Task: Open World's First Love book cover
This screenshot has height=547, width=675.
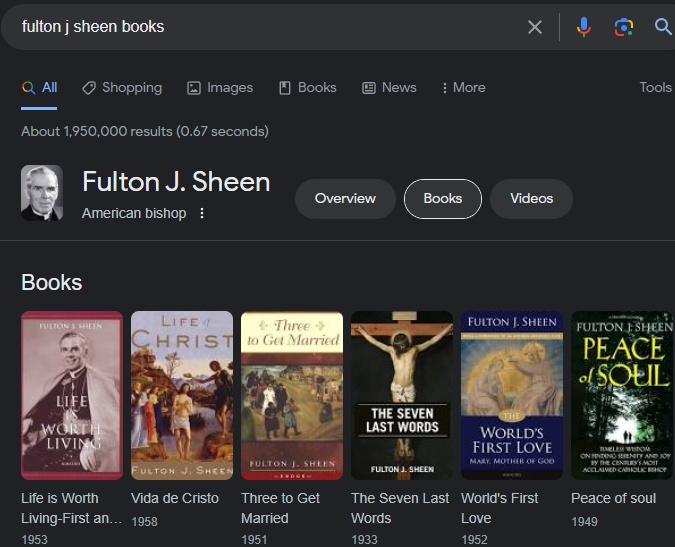Action: [512, 395]
